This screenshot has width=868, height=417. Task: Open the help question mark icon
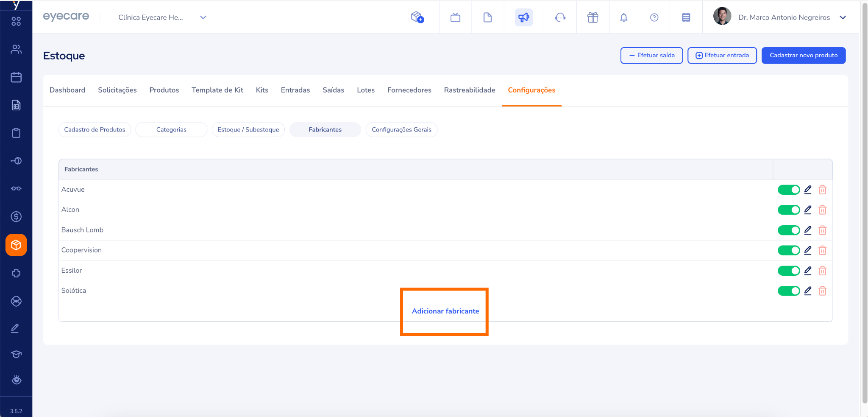click(x=654, y=17)
